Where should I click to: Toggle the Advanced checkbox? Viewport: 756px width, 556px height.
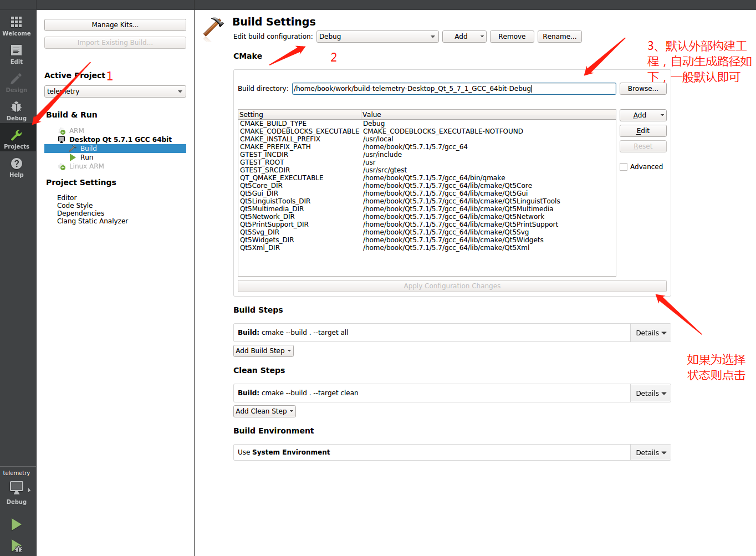tap(624, 167)
